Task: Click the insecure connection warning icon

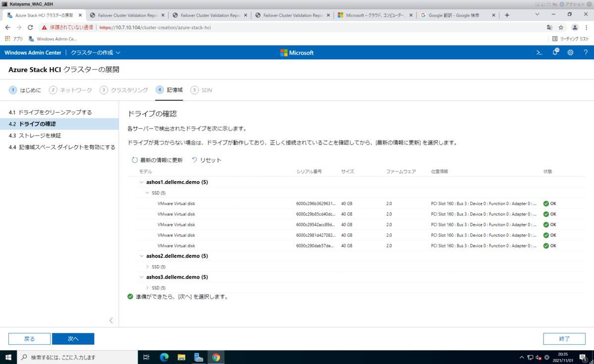Action: (x=44, y=28)
